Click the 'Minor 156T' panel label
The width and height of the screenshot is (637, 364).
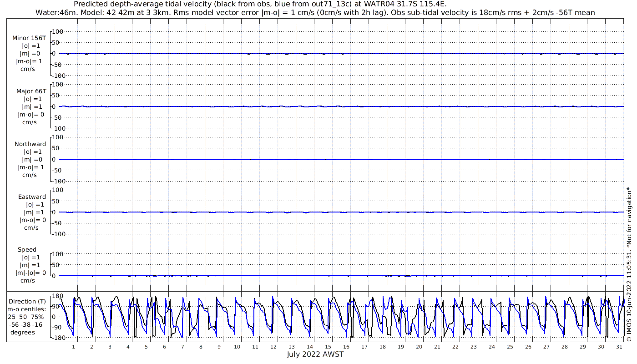29,38
